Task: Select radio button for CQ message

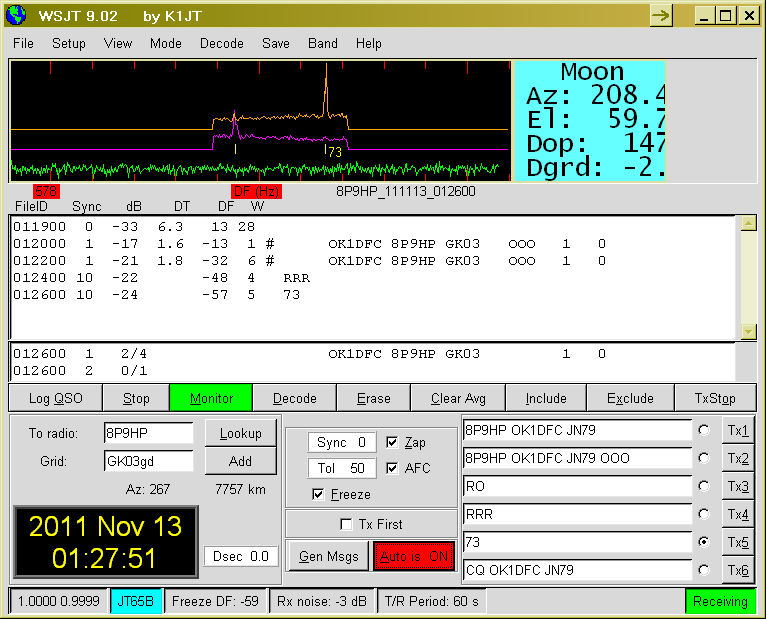Action: click(704, 570)
